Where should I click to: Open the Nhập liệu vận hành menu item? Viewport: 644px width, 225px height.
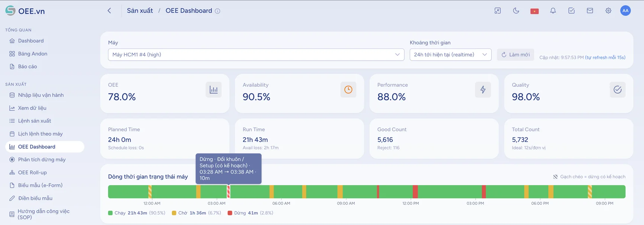pyautogui.click(x=45, y=95)
